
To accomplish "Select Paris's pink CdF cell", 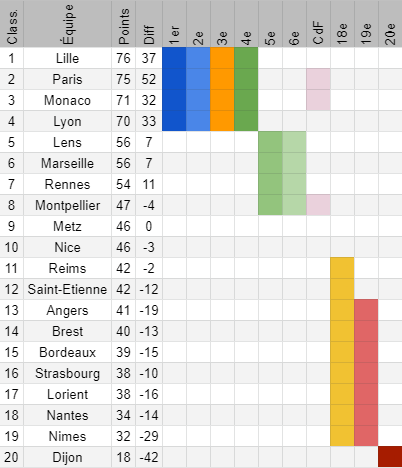I will coord(318,79).
